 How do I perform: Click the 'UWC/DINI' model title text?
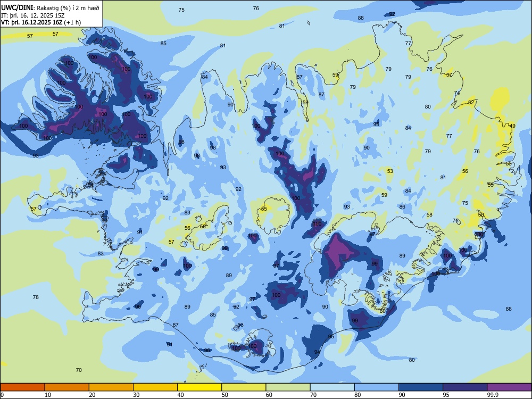(17, 8)
